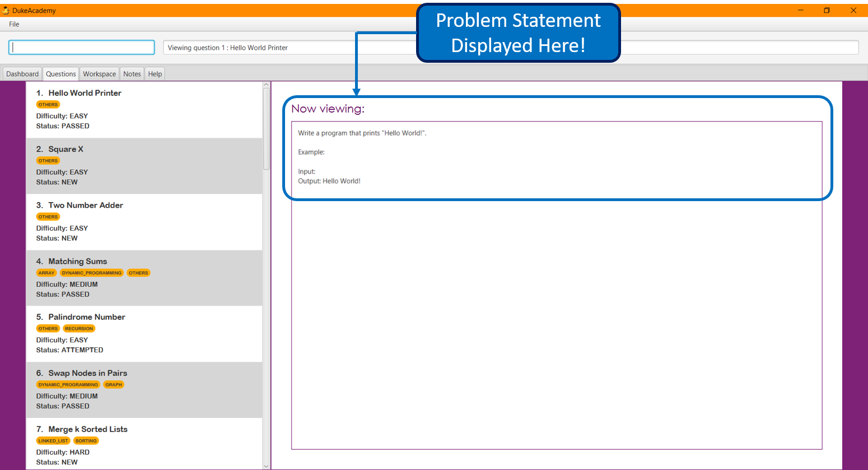The width and height of the screenshot is (868, 470).
Task: Open the Notes tab
Action: (132, 74)
